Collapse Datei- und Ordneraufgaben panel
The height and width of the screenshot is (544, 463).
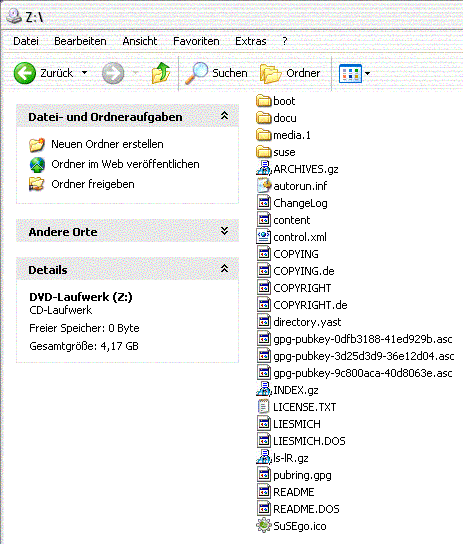pos(224,116)
